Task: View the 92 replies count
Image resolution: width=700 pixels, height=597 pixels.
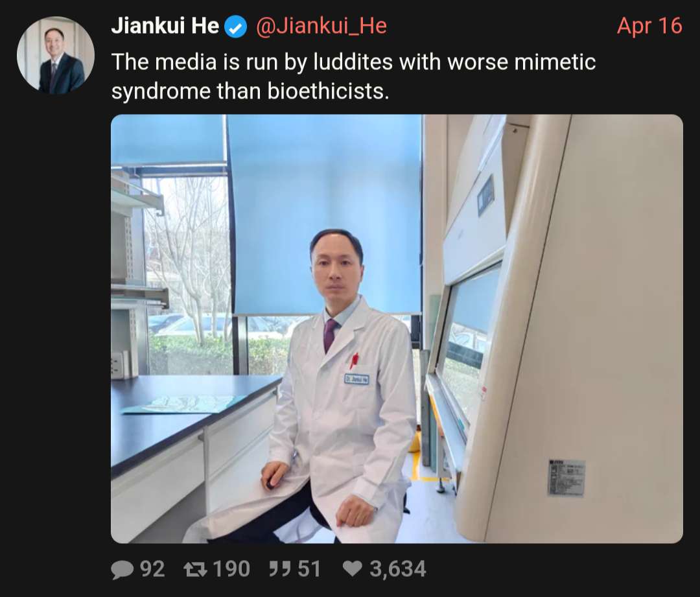Action: [x=152, y=569]
